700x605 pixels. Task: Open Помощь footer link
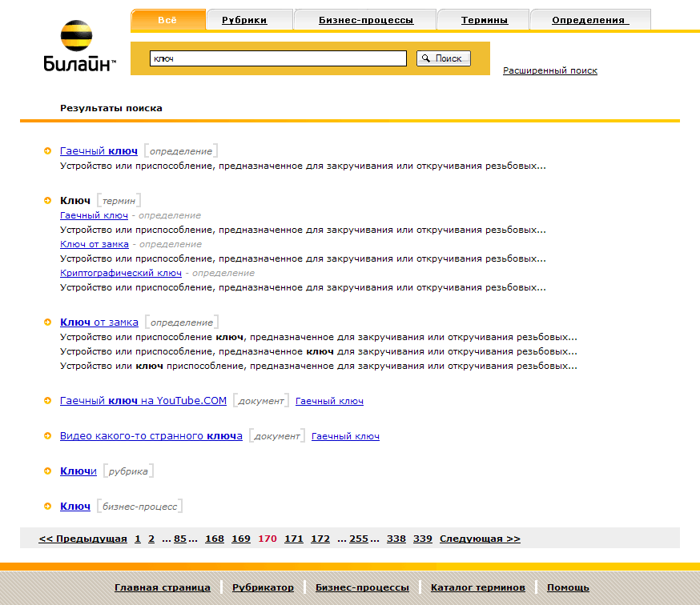(568, 587)
